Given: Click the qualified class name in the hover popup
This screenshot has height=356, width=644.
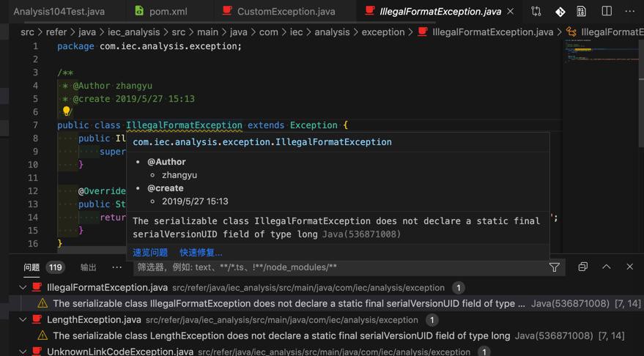Looking at the screenshot, I should tap(262, 142).
